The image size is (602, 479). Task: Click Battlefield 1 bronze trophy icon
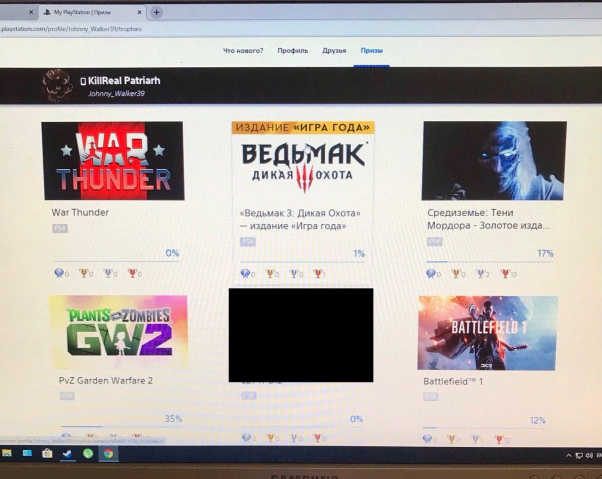click(x=499, y=439)
